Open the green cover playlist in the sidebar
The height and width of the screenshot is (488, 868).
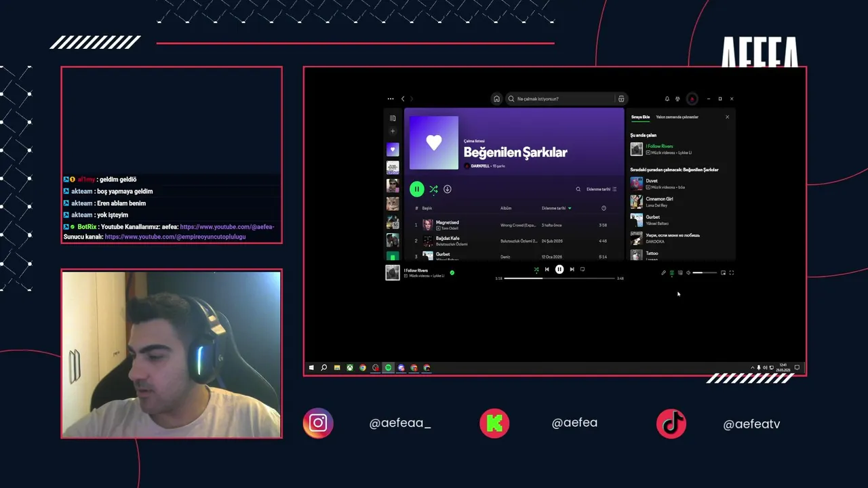(x=393, y=256)
